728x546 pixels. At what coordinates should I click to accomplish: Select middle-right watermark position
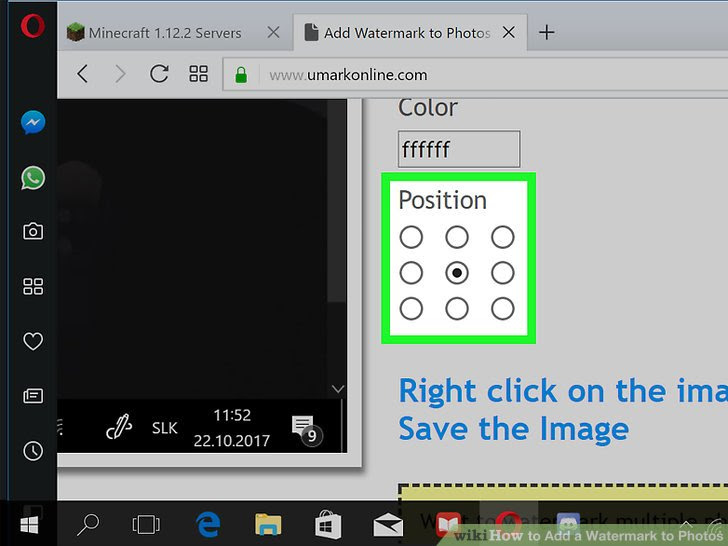[503, 273]
